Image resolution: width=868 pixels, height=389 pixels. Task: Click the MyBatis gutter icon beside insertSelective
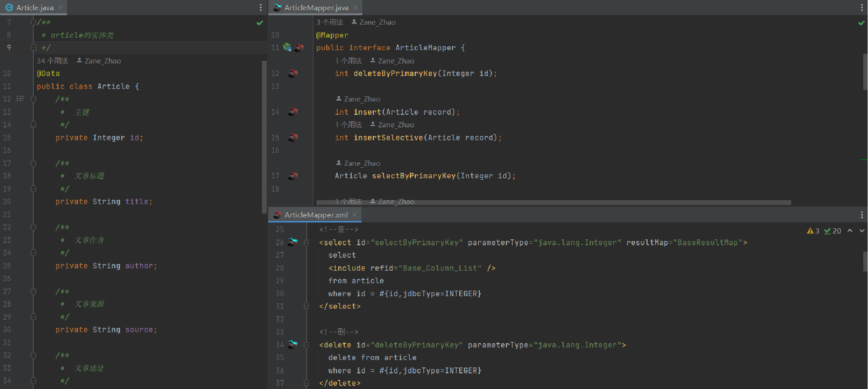point(293,138)
